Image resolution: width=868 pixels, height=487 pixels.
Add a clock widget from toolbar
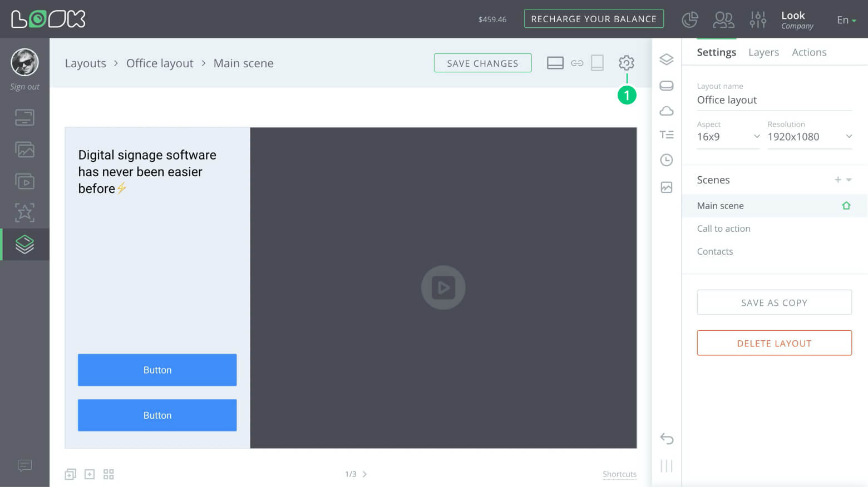(667, 160)
